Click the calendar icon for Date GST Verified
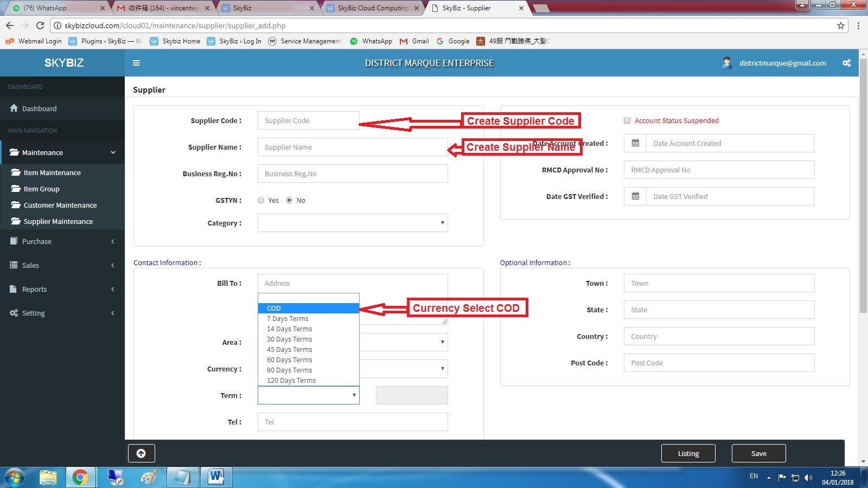The image size is (868, 488). (x=635, y=196)
